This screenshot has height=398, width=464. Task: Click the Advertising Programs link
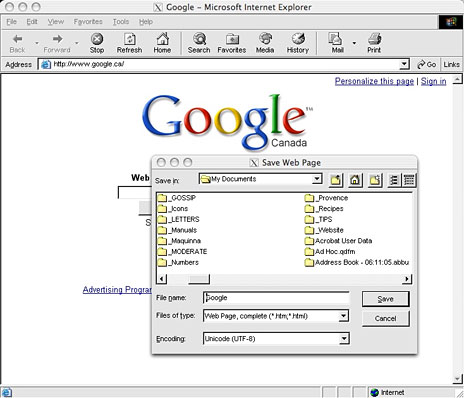click(117, 290)
